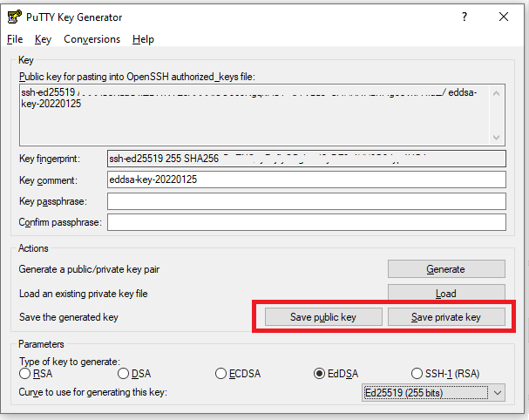
Task: Open the File menu
Action: (x=15, y=39)
